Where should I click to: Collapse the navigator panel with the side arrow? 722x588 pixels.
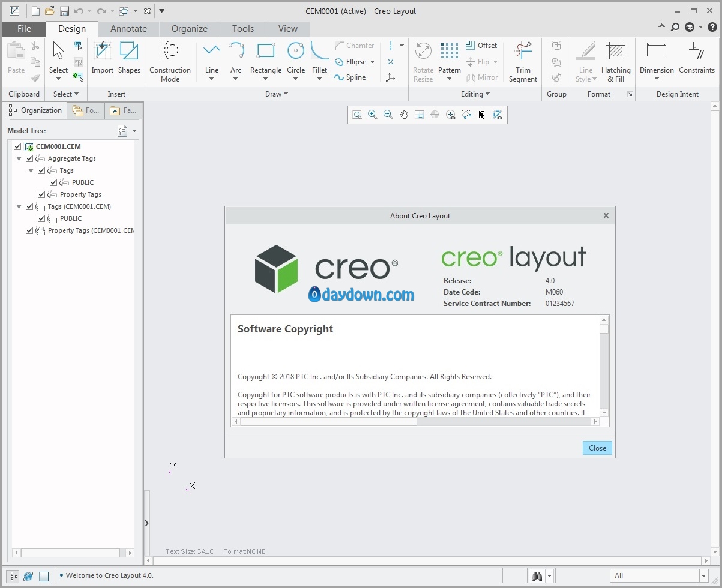click(x=146, y=523)
